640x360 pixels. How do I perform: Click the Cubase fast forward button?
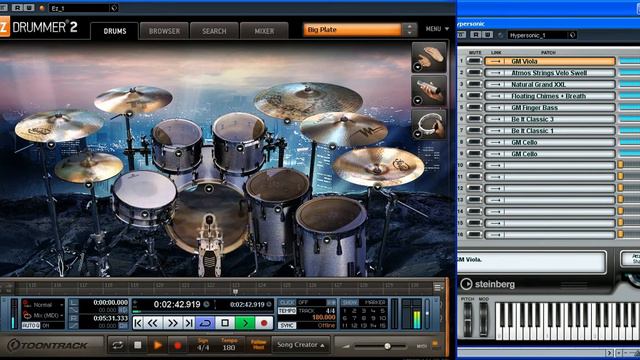tap(173, 323)
